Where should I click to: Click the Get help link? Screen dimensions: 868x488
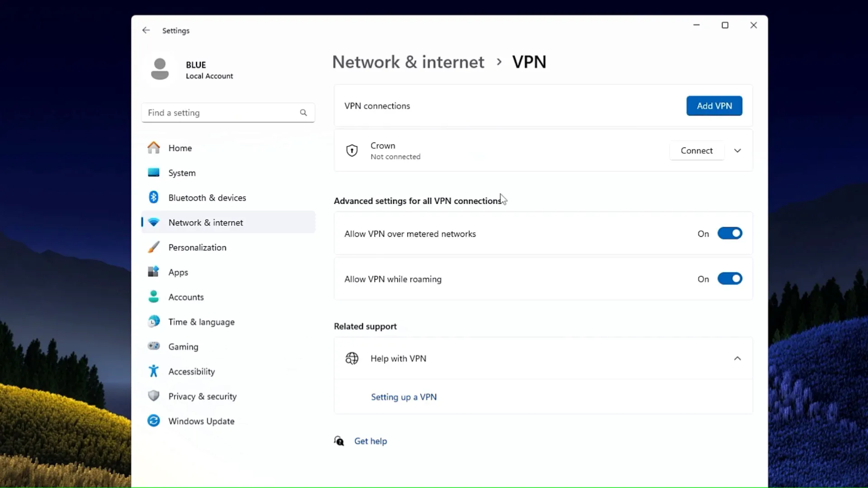pyautogui.click(x=371, y=441)
